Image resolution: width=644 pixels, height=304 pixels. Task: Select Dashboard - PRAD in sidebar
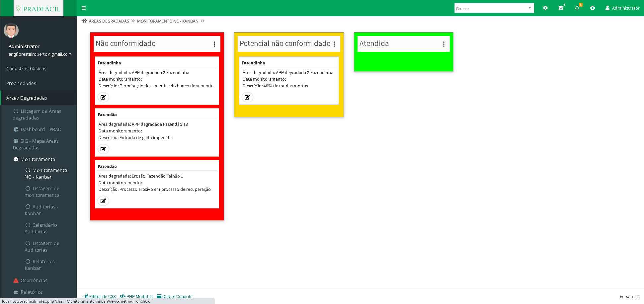click(x=40, y=129)
